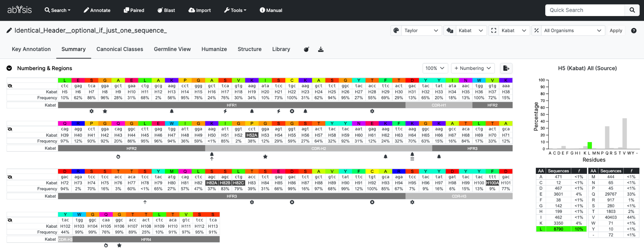Click the Apply button
The width and height of the screenshot is (644, 252).
coord(616,31)
